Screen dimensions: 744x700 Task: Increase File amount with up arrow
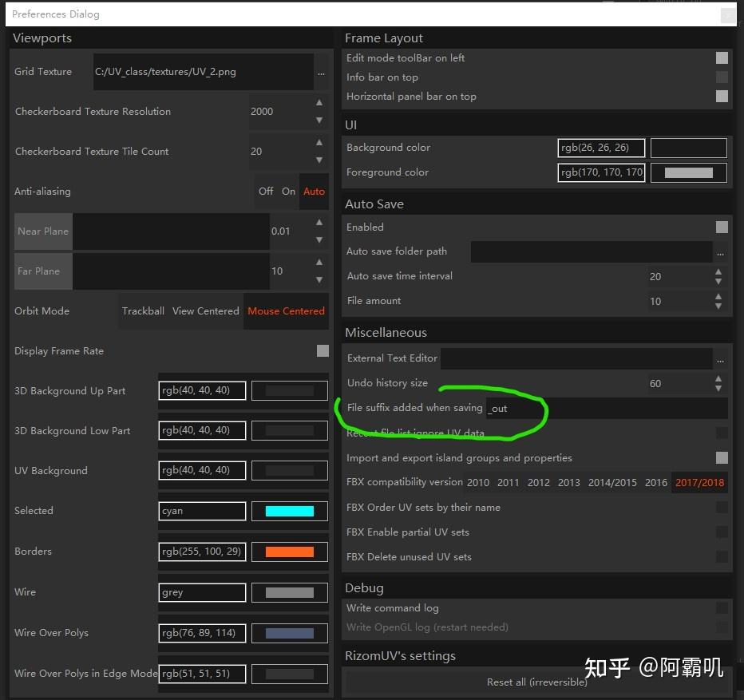718,296
